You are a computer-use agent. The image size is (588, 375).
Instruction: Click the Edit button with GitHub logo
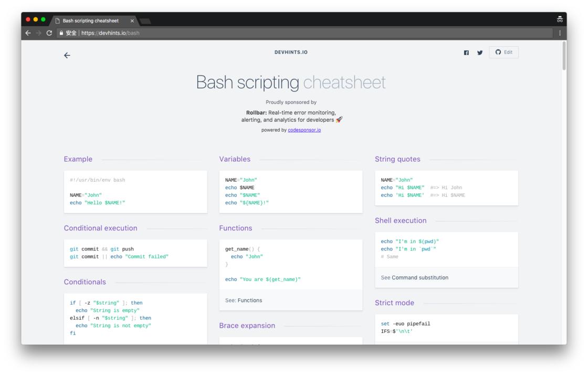[x=503, y=52]
